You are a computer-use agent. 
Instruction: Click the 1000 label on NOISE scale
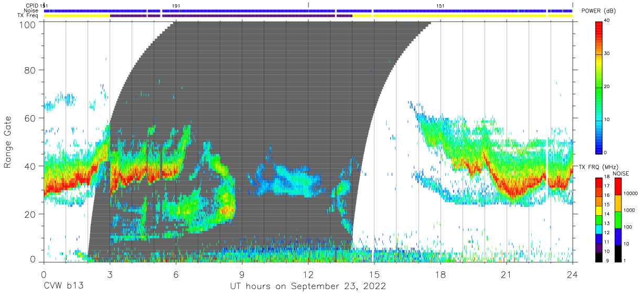click(x=629, y=210)
